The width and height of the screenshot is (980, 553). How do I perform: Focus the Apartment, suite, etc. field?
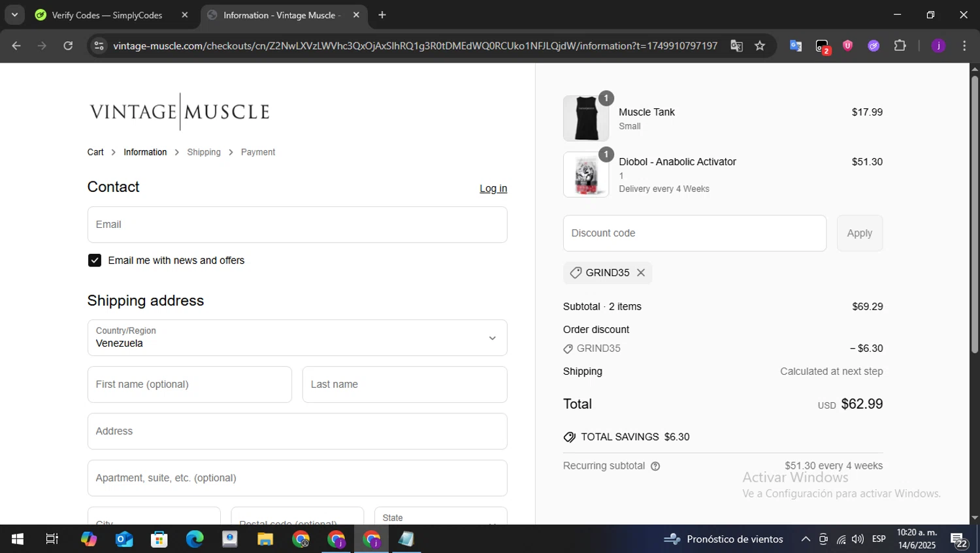point(297,478)
